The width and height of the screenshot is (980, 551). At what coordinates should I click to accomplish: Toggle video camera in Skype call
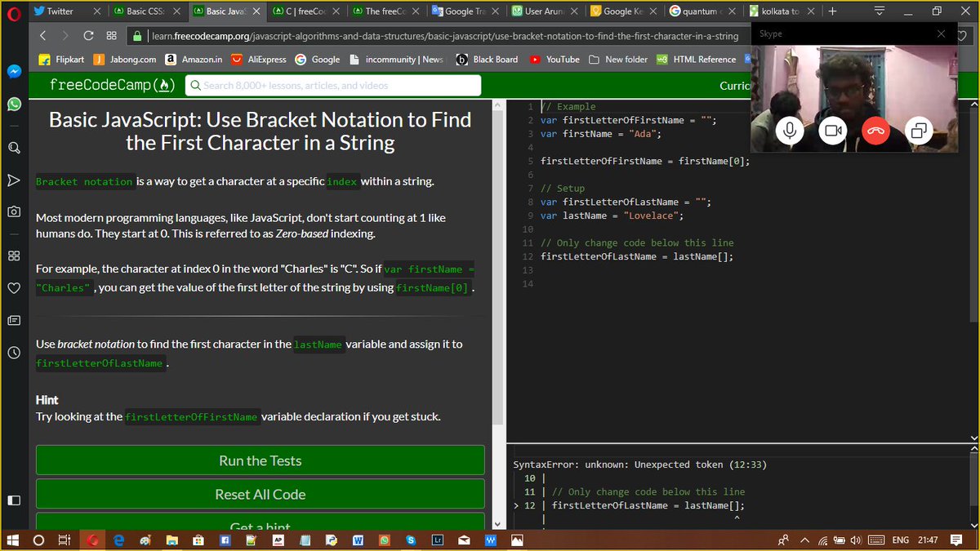click(832, 131)
